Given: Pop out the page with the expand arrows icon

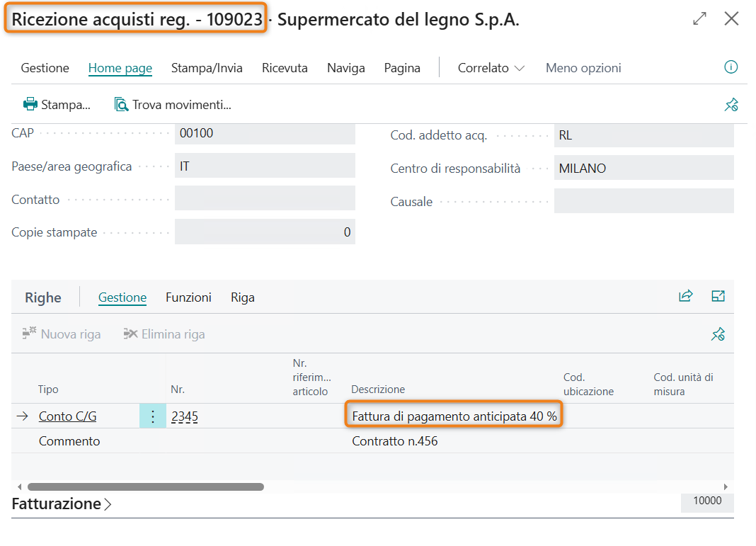Looking at the screenshot, I should [x=699, y=19].
